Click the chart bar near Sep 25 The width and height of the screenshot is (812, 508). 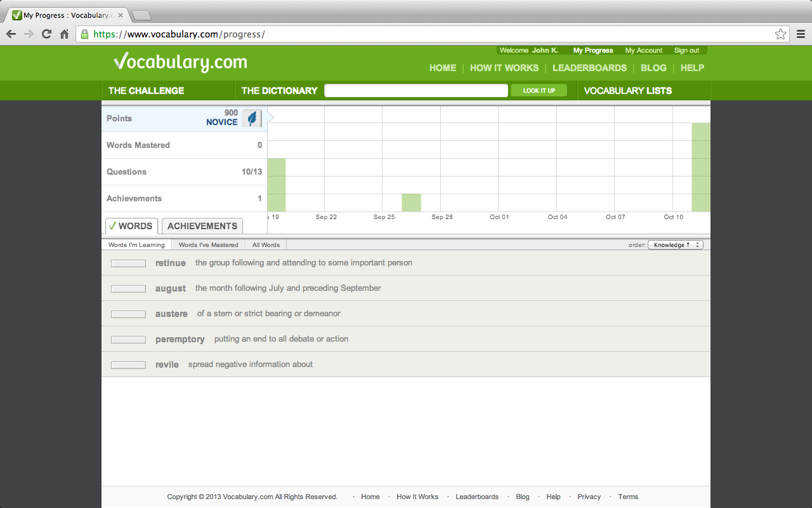click(x=411, y=203)
